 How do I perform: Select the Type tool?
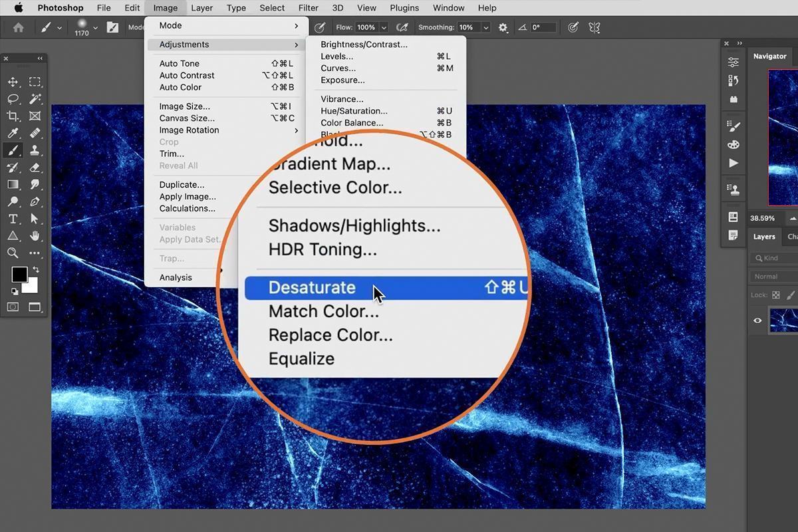[13, 219]
